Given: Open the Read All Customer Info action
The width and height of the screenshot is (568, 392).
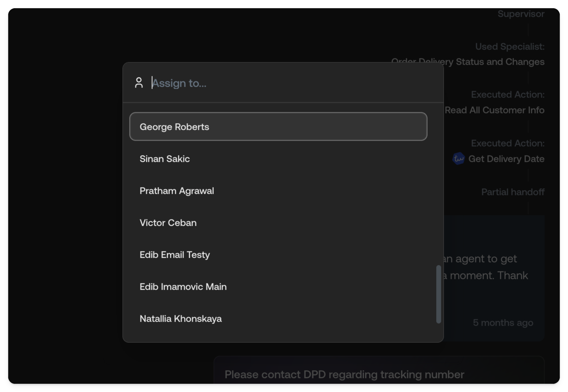Looking at the screenshot, I should [x=494, y=110].
